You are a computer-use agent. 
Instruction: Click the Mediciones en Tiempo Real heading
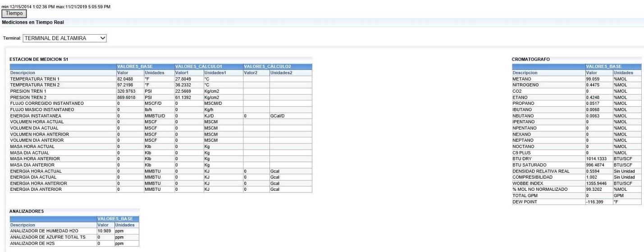point(28,22)
